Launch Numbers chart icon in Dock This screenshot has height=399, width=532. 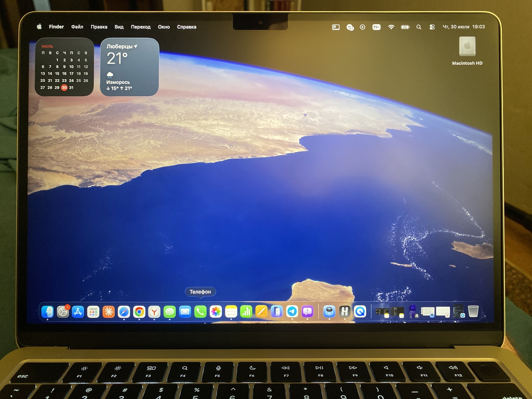[246, 311]
